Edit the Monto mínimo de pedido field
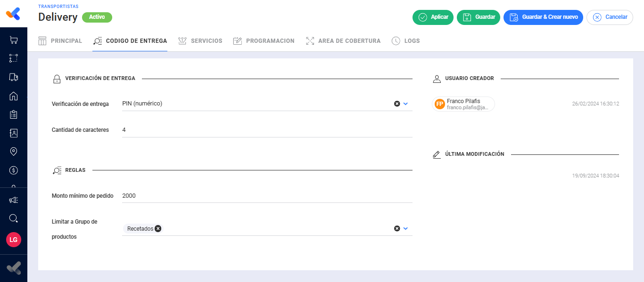This screenshot has width=644, height=282. coord(267,196)
